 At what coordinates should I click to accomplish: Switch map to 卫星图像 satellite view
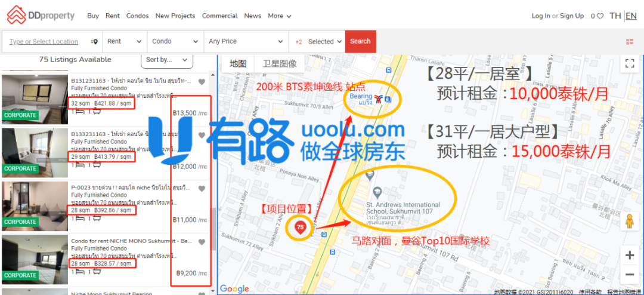[280, 64]
